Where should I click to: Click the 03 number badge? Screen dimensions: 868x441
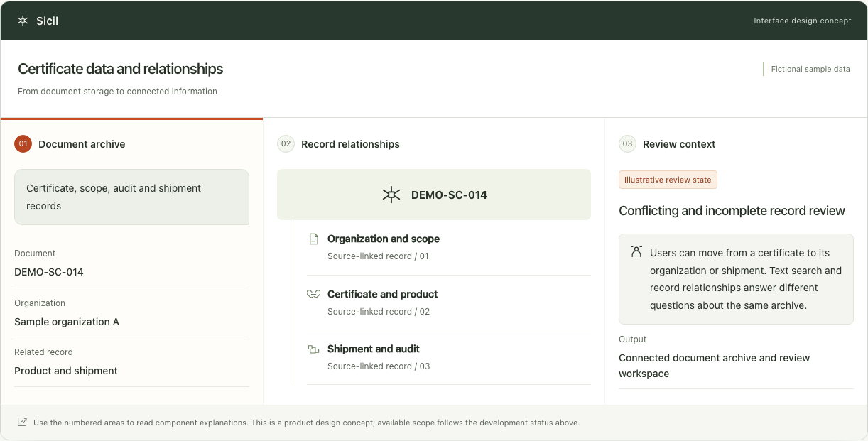pos(627,144)
